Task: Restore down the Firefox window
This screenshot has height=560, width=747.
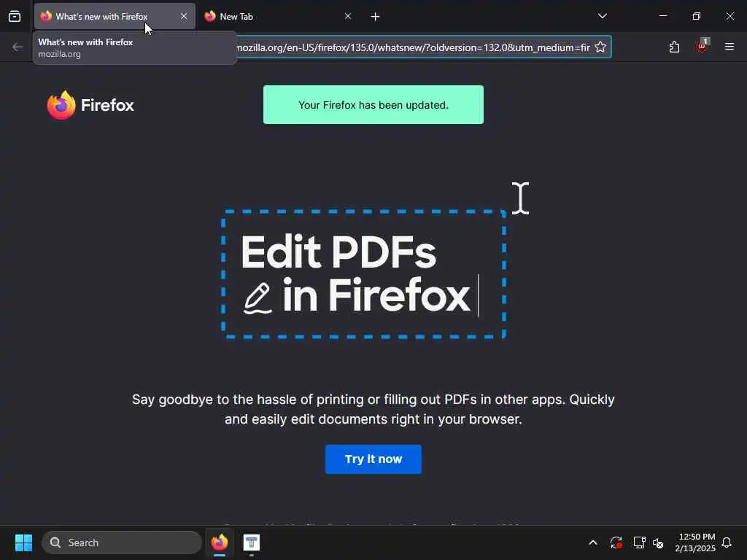Action: pos(697,16)
